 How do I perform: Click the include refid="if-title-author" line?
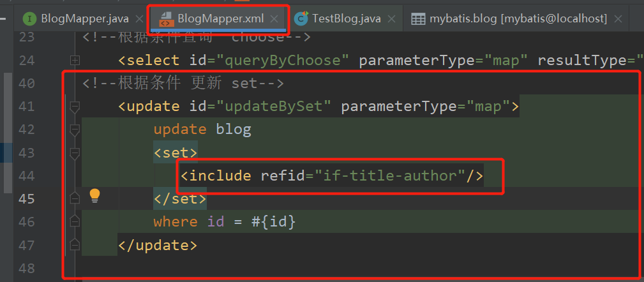click(x=332, y=175)
